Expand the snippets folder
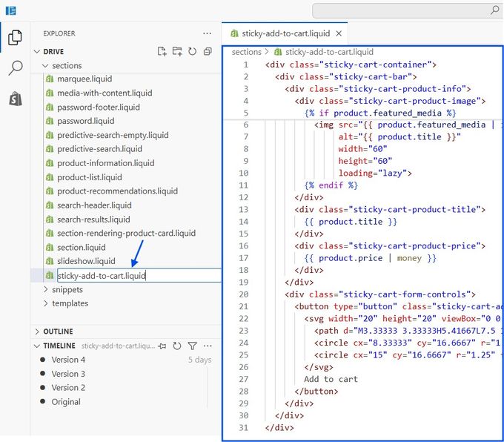 (45, 289)
